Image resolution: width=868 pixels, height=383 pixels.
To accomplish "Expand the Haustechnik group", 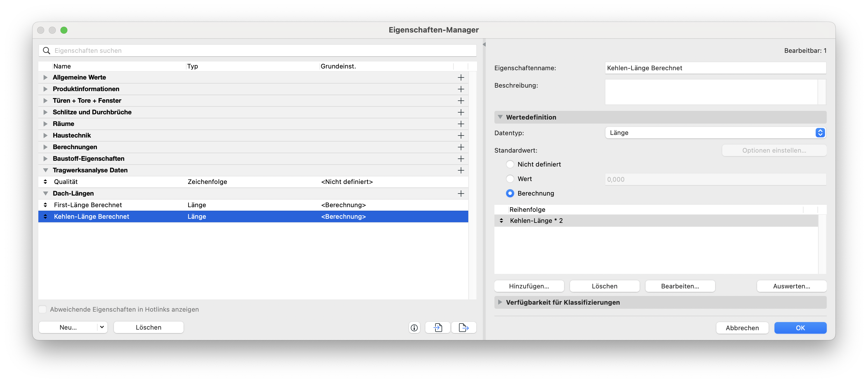I will point(45,135).
